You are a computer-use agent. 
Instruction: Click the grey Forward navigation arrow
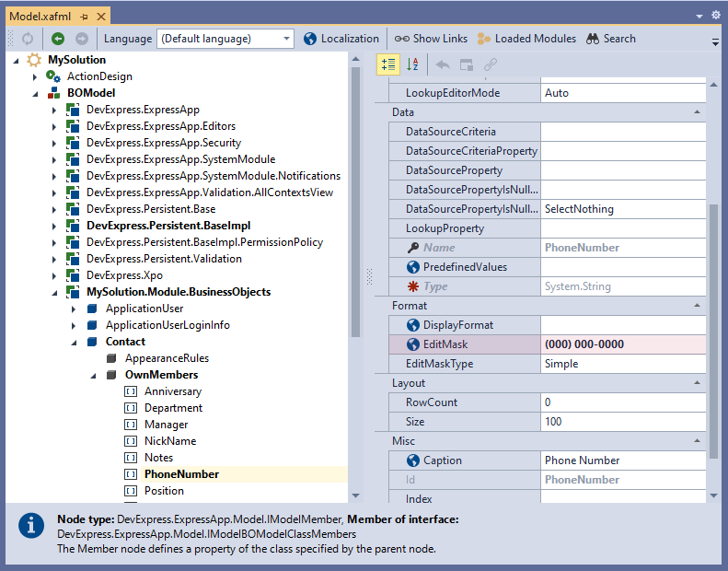point(82,39)
